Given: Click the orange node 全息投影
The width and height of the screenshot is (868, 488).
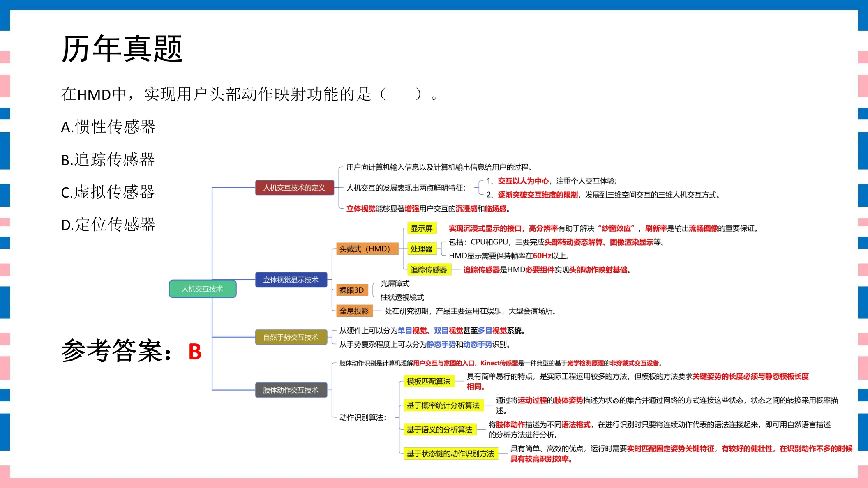Looking at the screenshot, I should [354, 311].
